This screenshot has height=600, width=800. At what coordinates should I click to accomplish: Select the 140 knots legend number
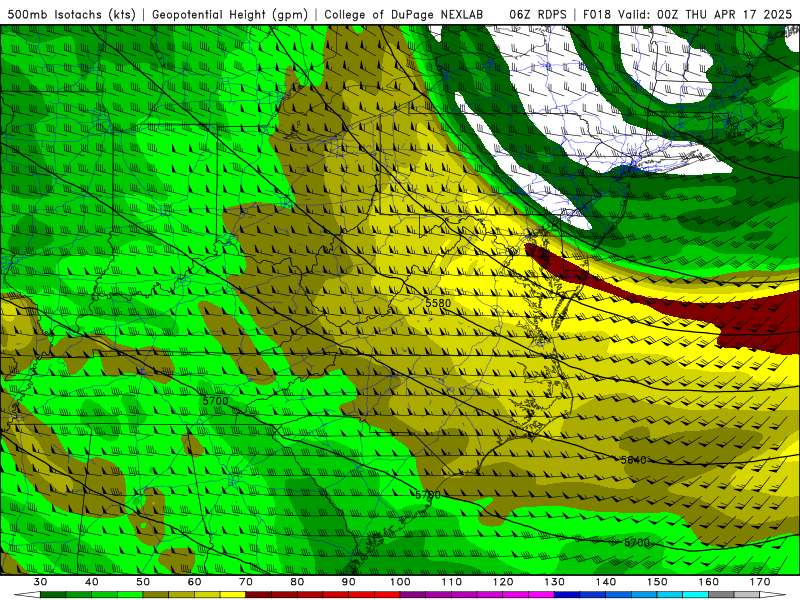click(606, 582)
